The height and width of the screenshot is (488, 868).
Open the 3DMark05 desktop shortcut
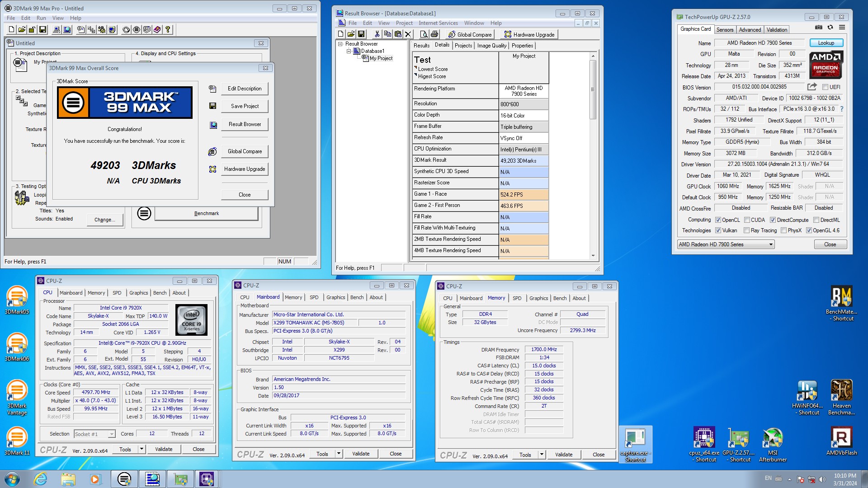coord(17,300)
